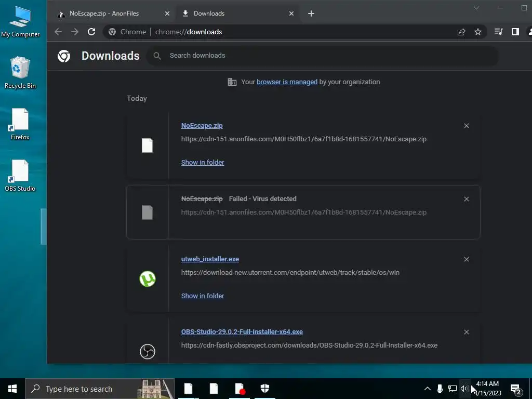Screen dimensions: 532x399
Task: Close the Downloads tab
Action: pyautogui.click(x=291, y=14)
